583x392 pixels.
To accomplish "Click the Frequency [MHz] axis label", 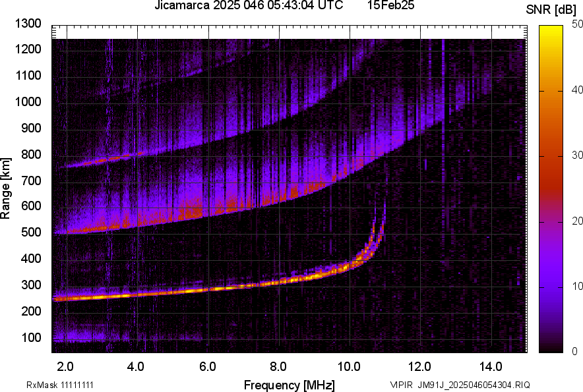I will [289, 385].
